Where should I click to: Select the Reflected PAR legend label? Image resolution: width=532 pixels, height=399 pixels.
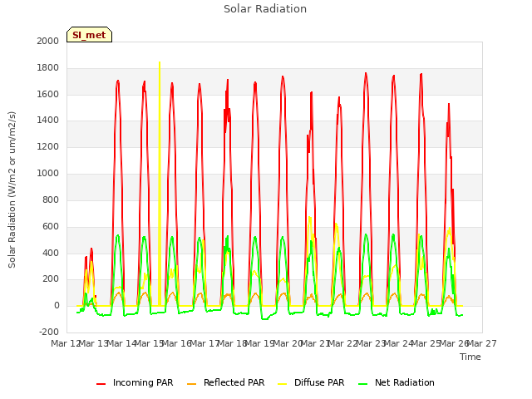(x=234, y=382)
